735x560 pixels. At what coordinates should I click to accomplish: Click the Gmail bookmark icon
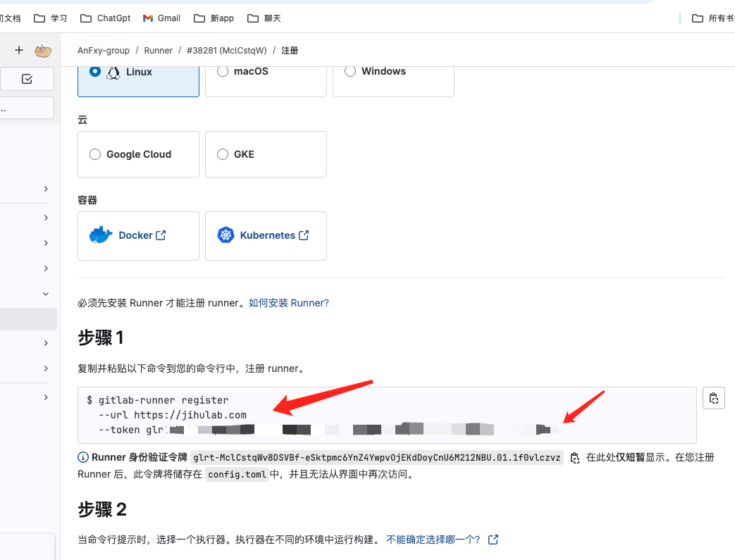pyautogui.click(x=148, y=18)
